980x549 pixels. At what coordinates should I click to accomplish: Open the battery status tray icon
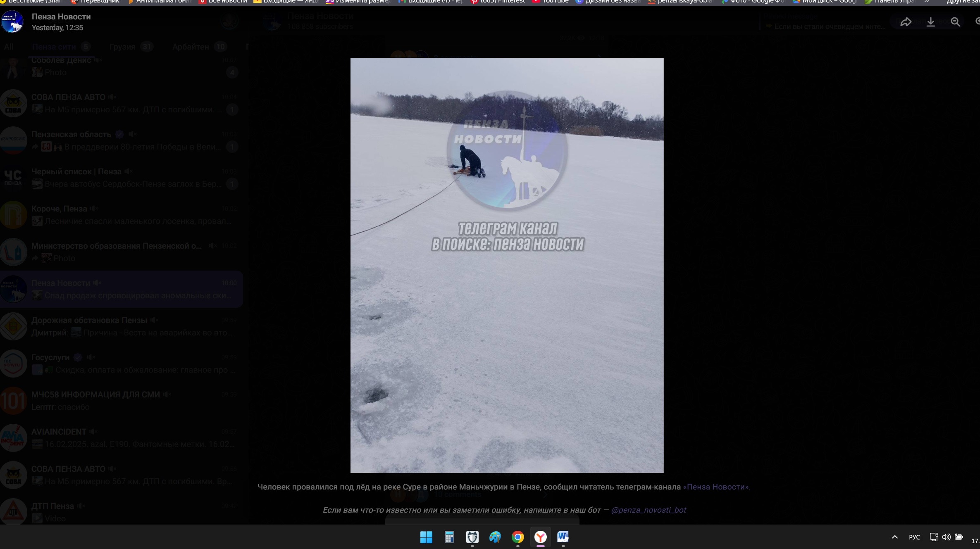(959, 537)
